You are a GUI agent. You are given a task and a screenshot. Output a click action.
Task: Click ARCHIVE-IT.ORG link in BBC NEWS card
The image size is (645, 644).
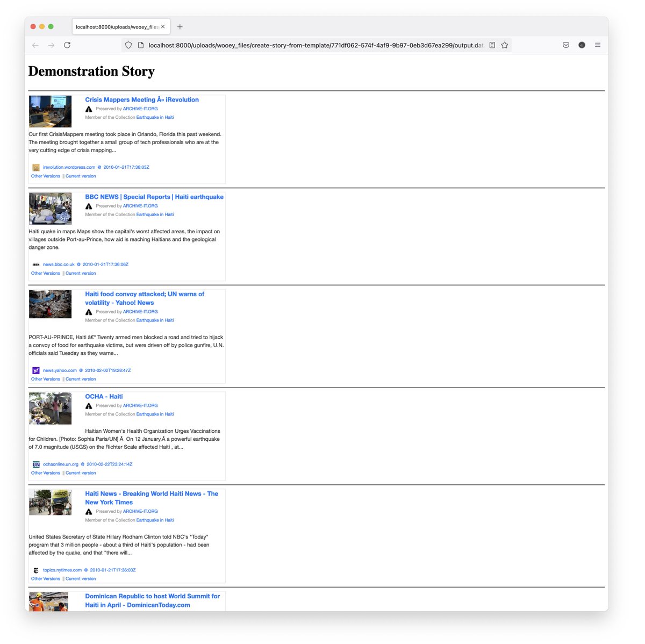click(140, 206)
